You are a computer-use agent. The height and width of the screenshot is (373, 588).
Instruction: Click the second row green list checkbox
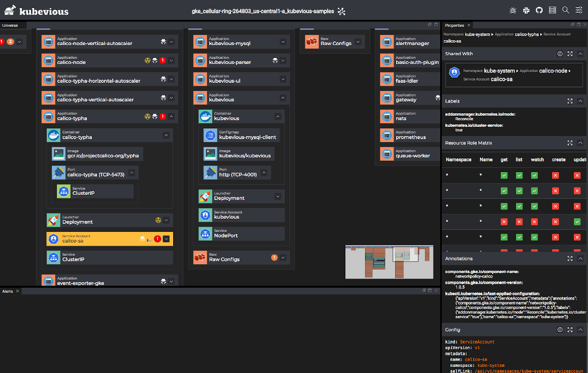[519, 191]
